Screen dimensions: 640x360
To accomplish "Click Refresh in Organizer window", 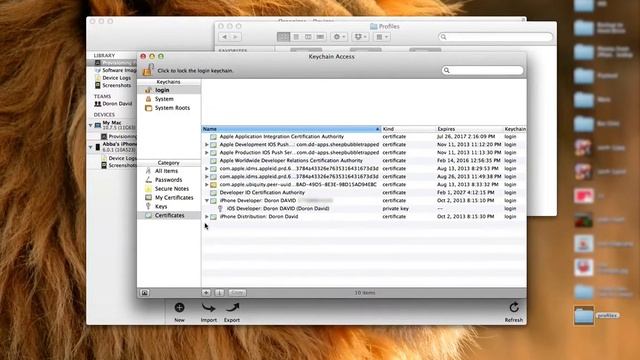I will [x=513, y=312].
